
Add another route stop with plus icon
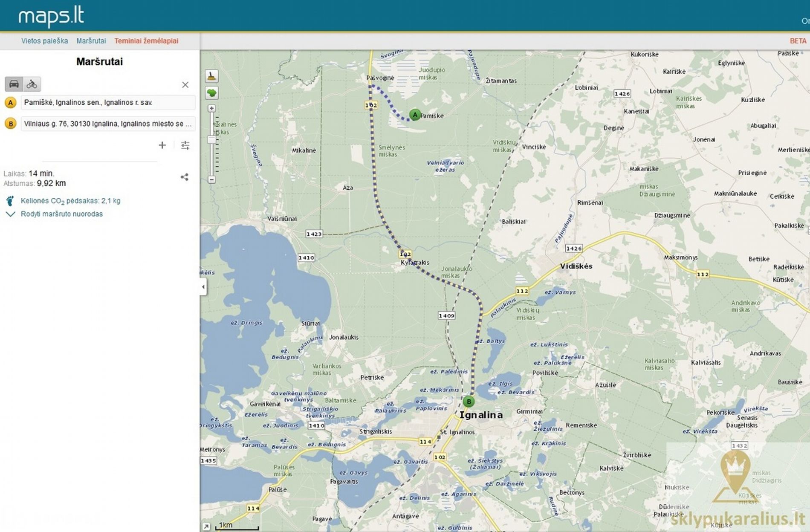162,145
